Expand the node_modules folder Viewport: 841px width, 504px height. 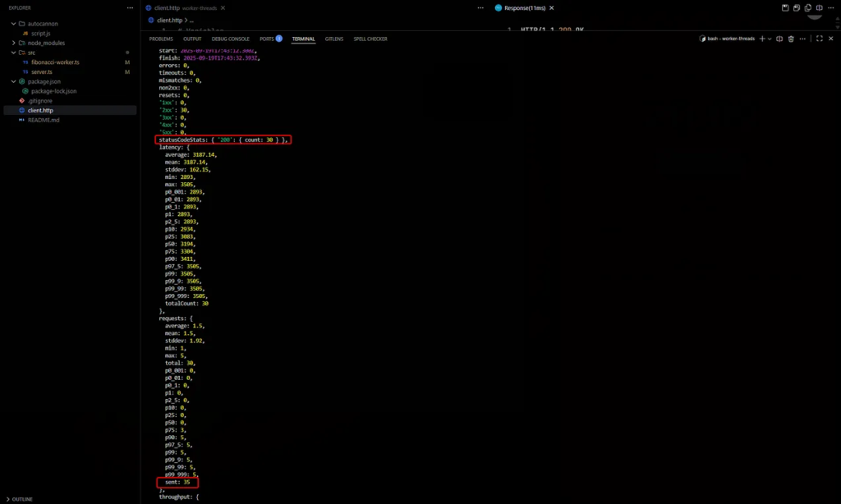point(13,43)
